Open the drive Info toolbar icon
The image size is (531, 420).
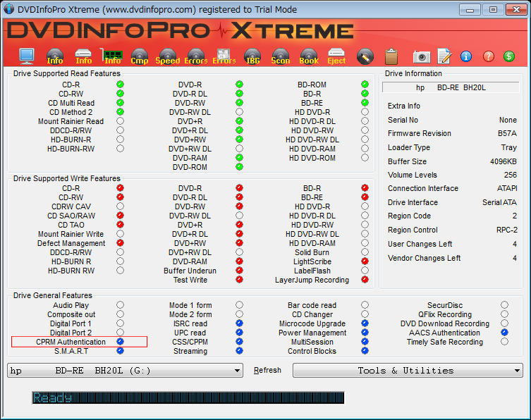pos(83,56)
